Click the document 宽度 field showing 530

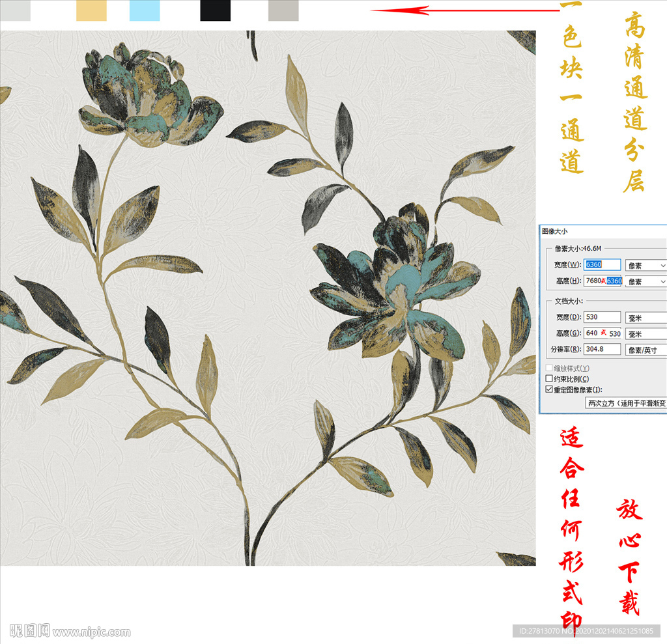(602, 317)
